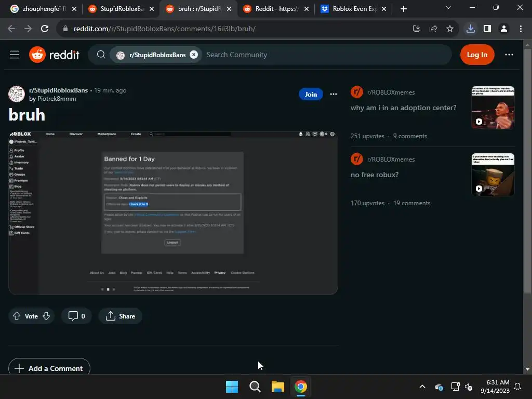
Task: Open the Reddit header more options menu
Action: coord(509,55)
